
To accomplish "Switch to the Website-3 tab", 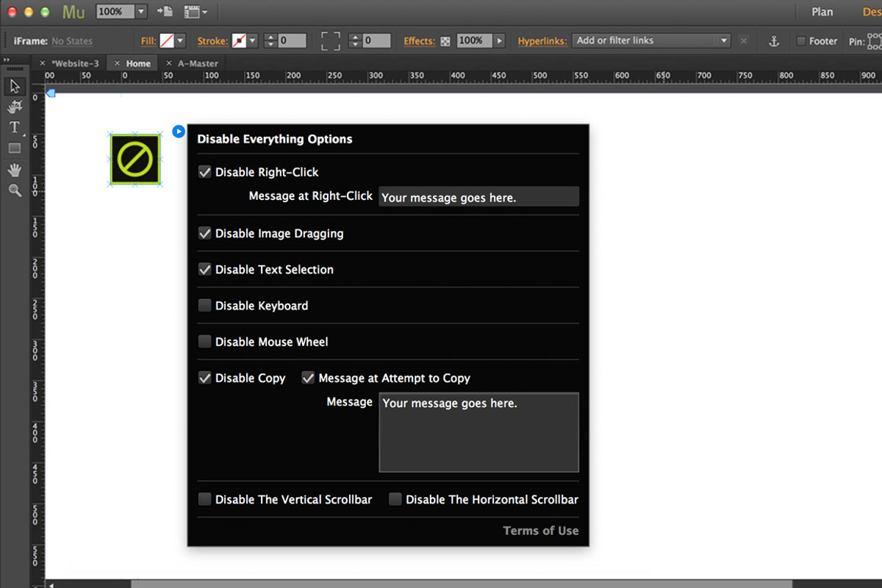I will (x=75, y=63).
